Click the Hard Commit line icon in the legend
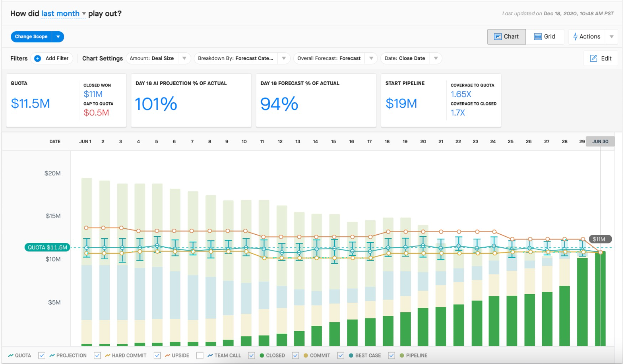Screen dimensions: 623x364 click(x=108, y=355)
